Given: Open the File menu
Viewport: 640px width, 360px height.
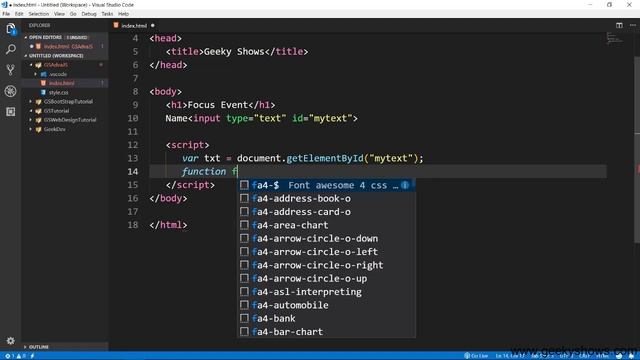Looking at the screenshot, I should [x=6, y=14].
